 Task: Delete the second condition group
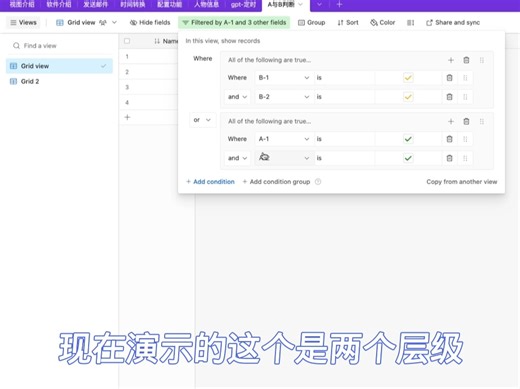[466, 122]
